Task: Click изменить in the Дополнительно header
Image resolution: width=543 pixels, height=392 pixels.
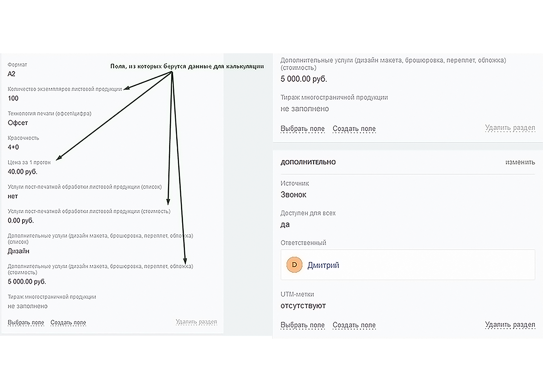Action: point(520,162)
